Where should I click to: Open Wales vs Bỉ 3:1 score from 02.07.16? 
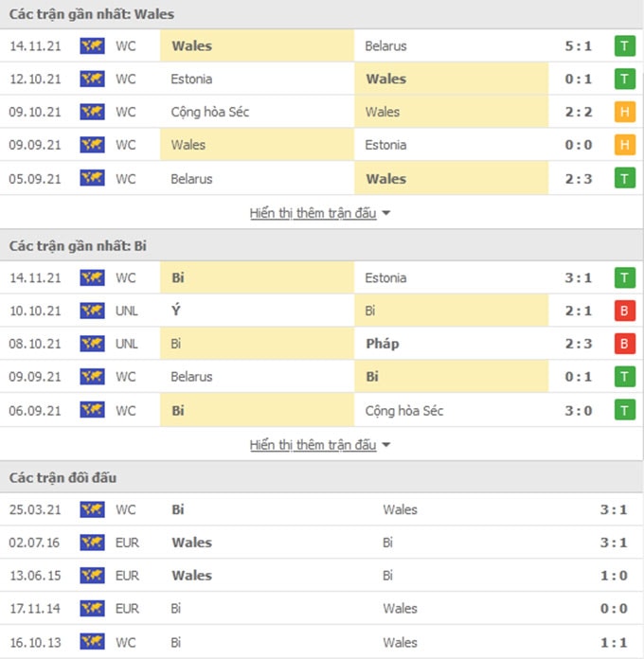pyautogui.click(x=614, y=543)
